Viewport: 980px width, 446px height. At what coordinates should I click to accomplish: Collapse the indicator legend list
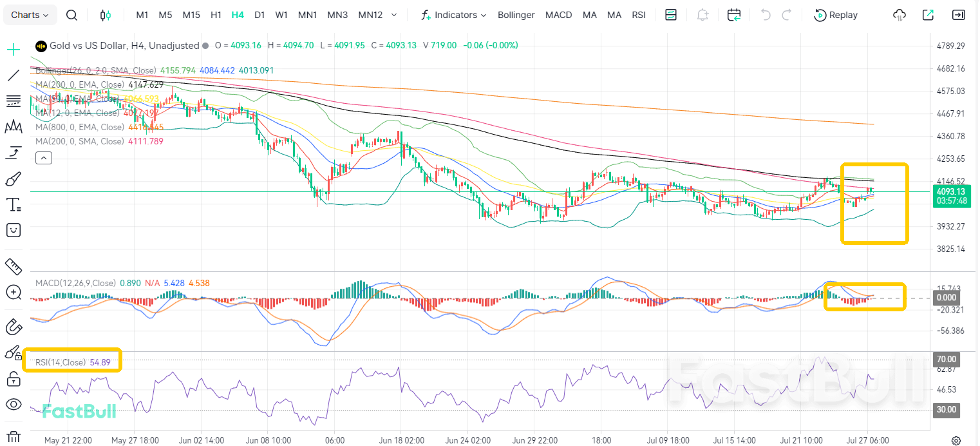[44, 157]
